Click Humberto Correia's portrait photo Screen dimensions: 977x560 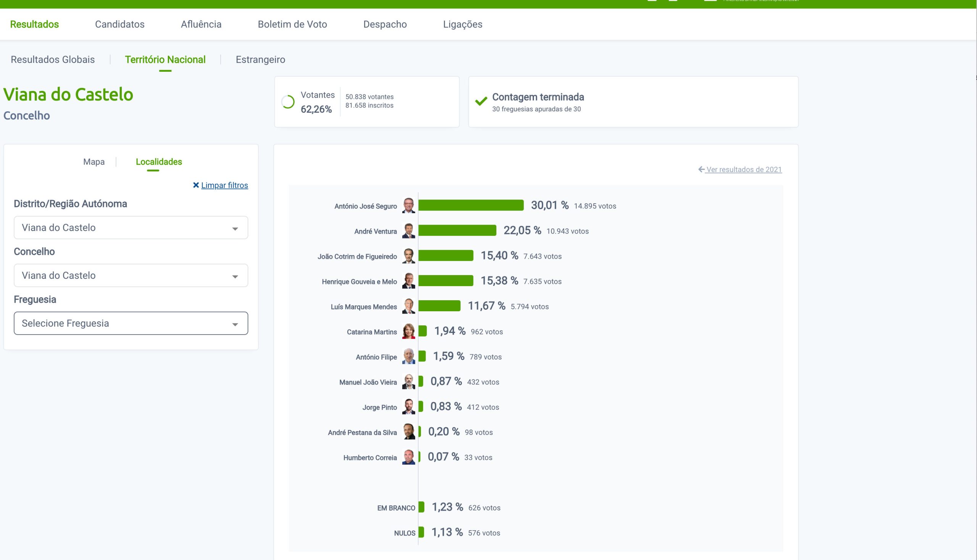coord(409,457)
